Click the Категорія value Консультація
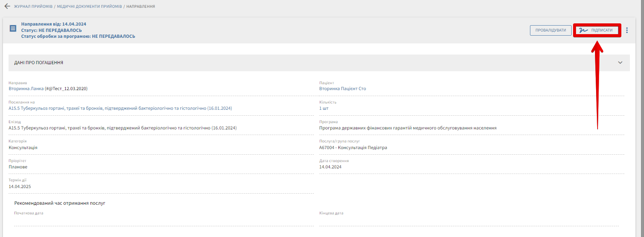The height and width of the screenshot is (237, 644). pyautogui.click(x=23, y=148)
